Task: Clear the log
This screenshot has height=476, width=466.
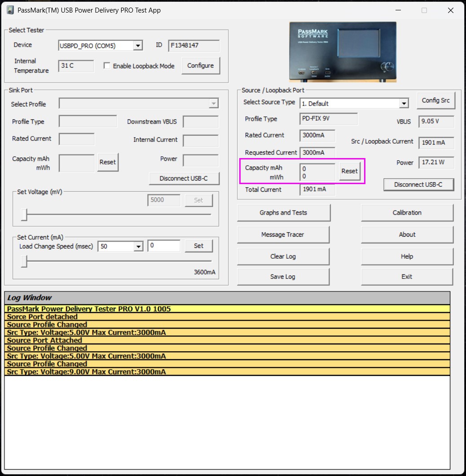Action: pos(283,256)
